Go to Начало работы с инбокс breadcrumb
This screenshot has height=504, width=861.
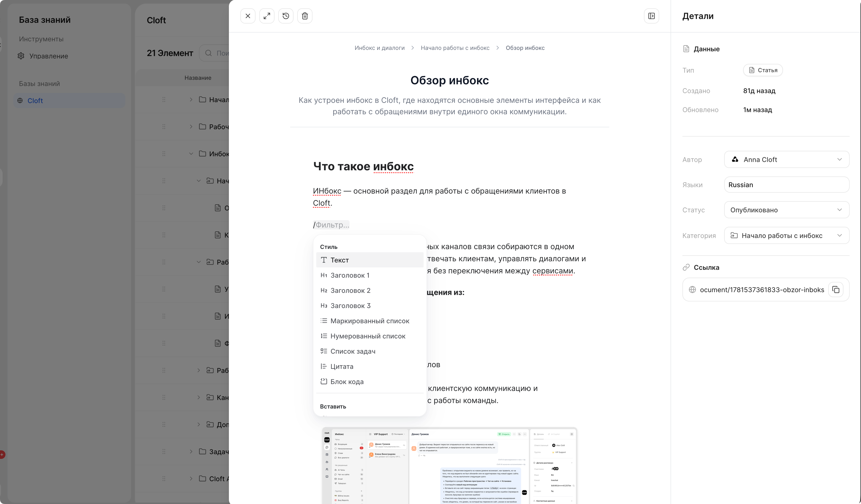(x=455, y=48)
